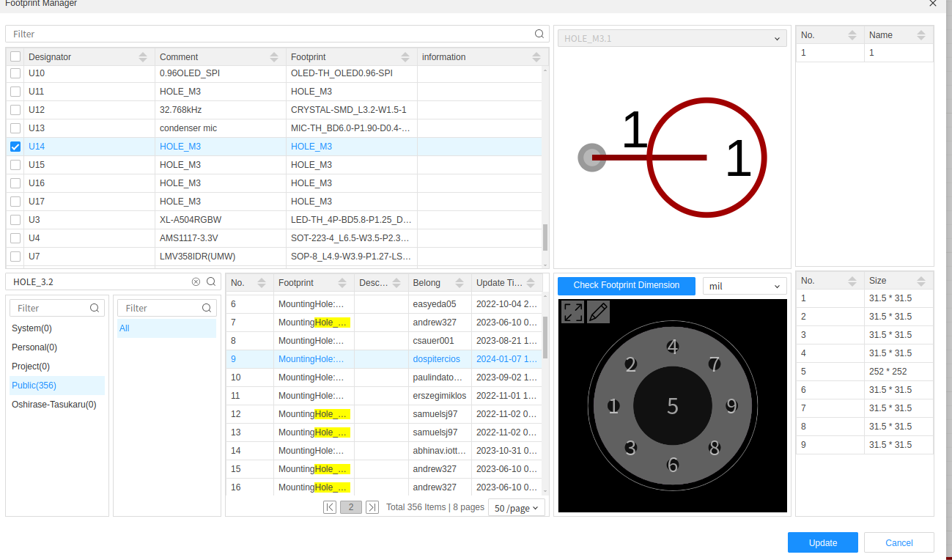Screen dimensions: 952x560
Task: Click the search magnifier in top filter bar
Action: tap(539, 34)
